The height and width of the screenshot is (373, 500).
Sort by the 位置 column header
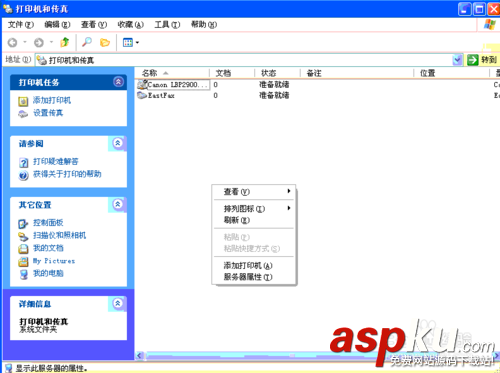[x=452, y=73]
